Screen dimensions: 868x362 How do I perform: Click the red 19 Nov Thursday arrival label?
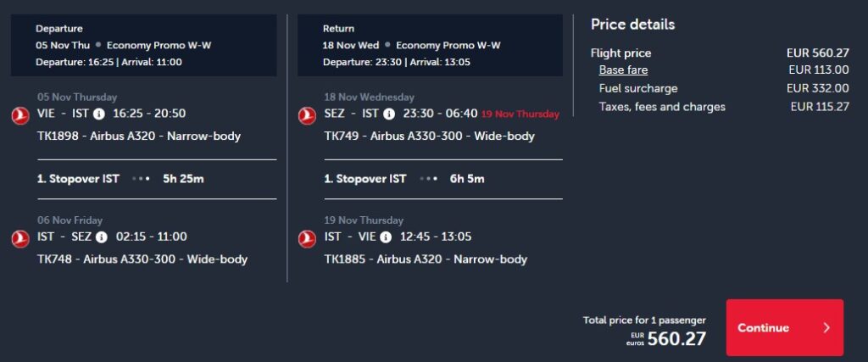(520, 114)
